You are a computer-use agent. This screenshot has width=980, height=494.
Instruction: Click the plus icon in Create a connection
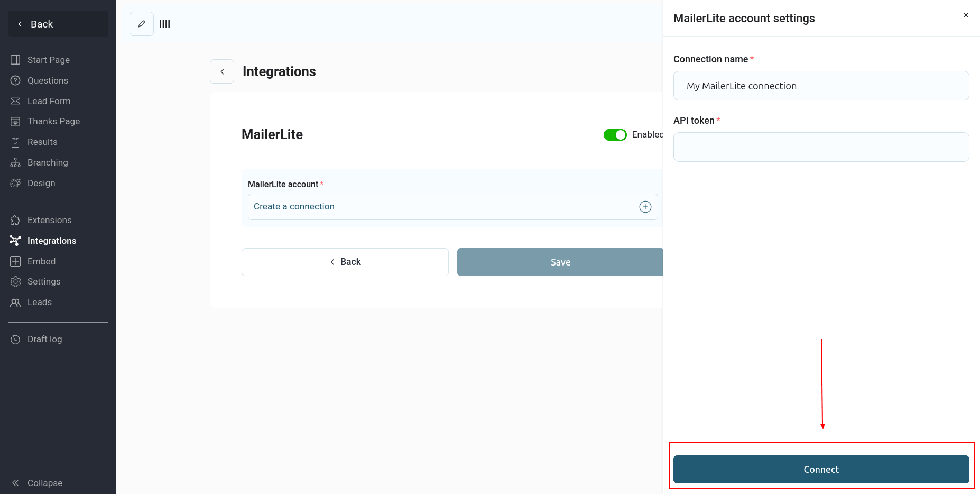pyautogui.click(x=645, y=207)
